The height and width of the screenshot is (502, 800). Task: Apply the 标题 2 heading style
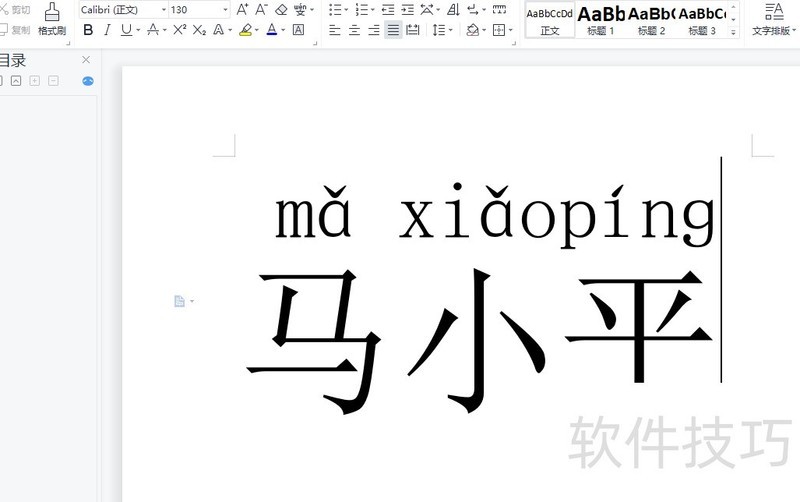coord(652,20)
